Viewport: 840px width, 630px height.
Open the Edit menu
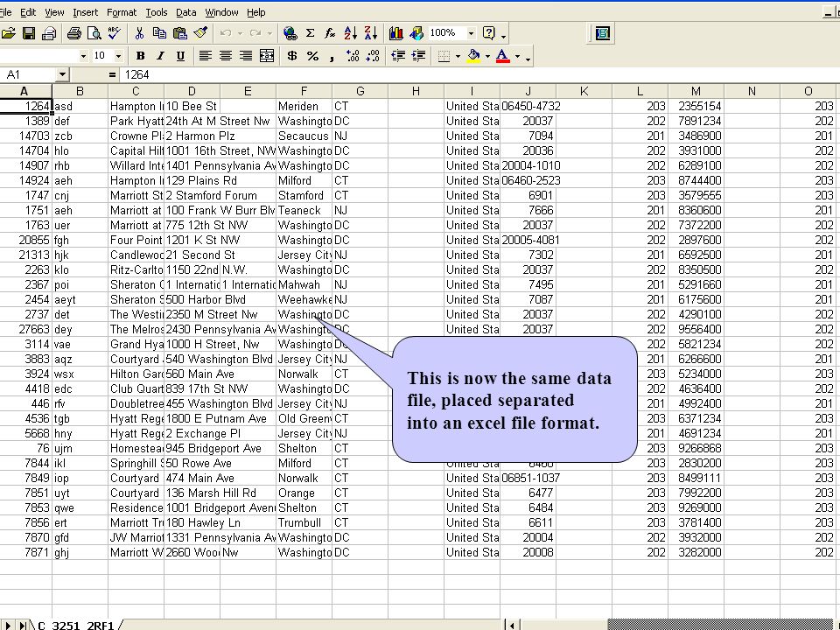(28, 11)
